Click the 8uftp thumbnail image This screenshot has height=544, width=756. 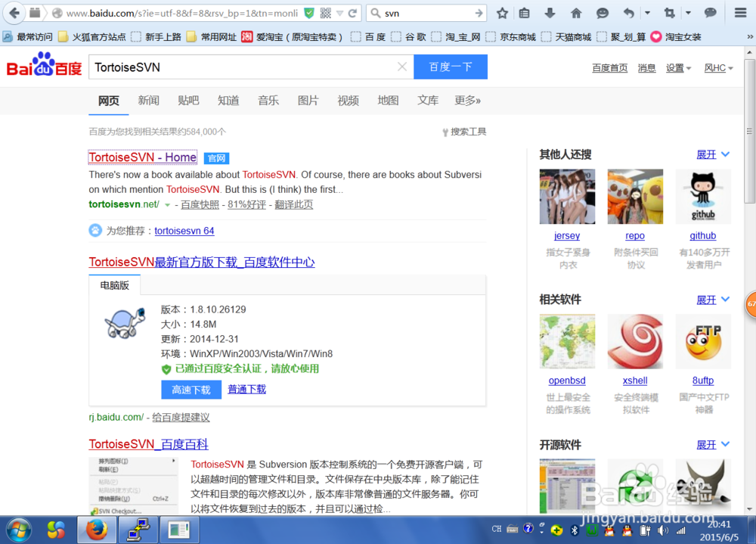point(703,341)
